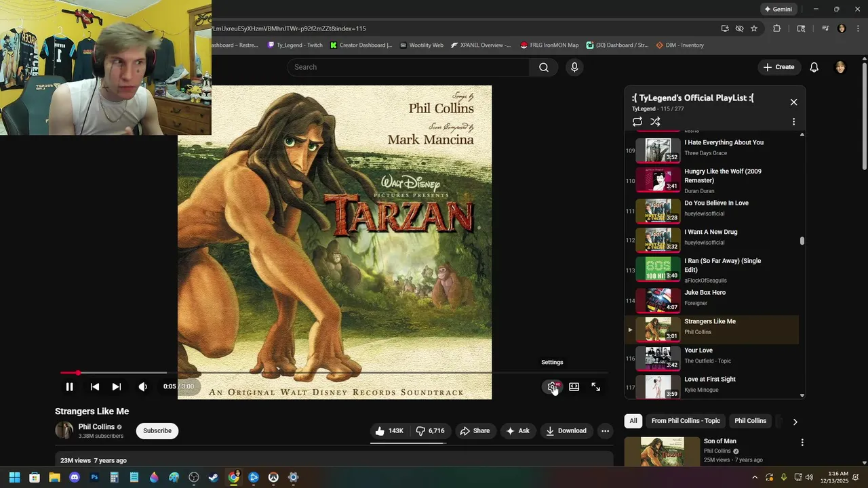Image resolution: width=868 pixels, height=488 pixels.
Task: Select the 'All' filter chip
Action: coord(633,421)
